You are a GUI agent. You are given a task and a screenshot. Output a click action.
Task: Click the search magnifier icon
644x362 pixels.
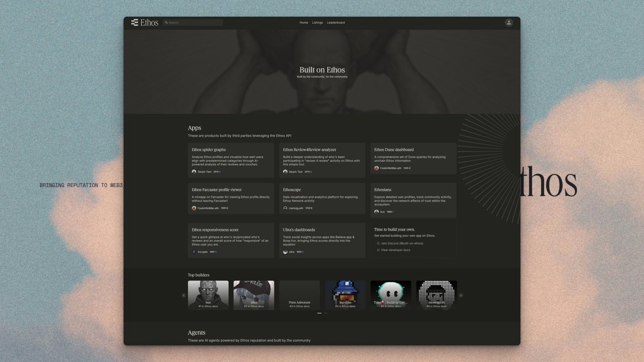click(x=166, y=23)
